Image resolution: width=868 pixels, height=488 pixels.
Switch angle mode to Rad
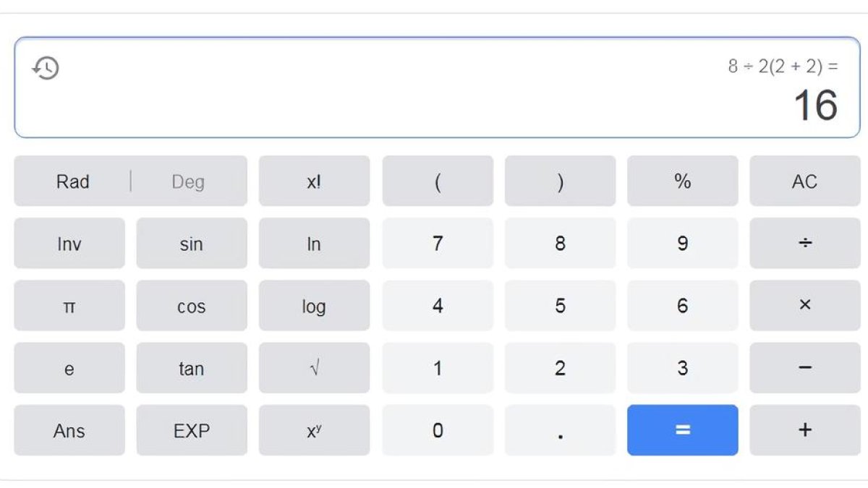tap(72, 181)
